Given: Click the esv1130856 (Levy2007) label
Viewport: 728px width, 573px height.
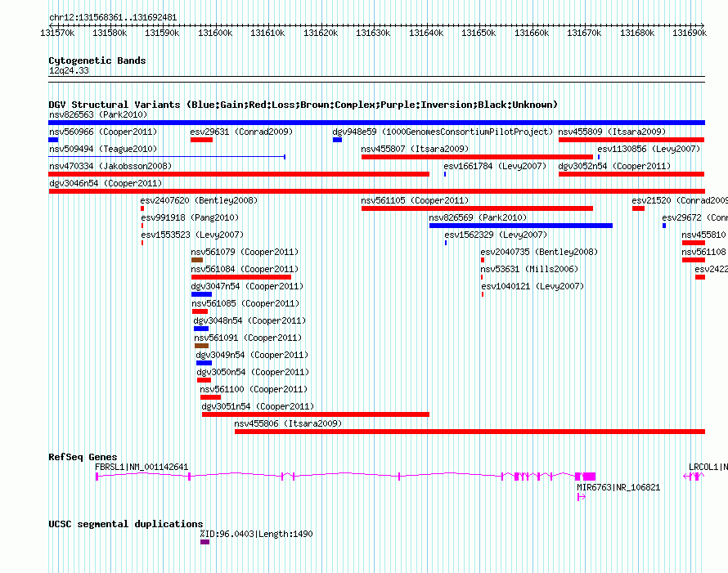Looking at the screenshot, I should point(649,149).
